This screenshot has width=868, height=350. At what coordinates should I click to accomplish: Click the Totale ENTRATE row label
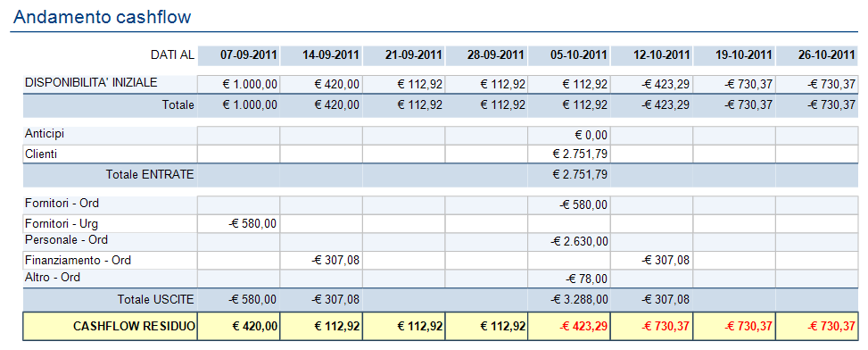coord(150,175)
